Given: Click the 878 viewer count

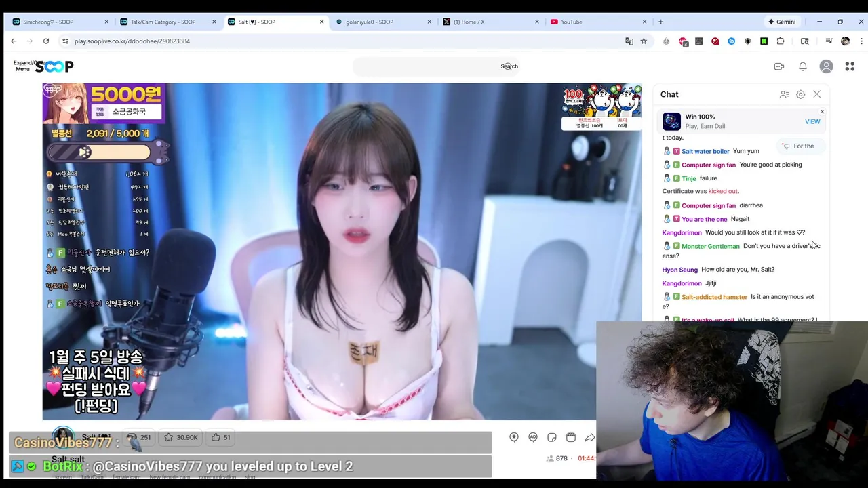Looking at the screenshot, I should [557, 459].
